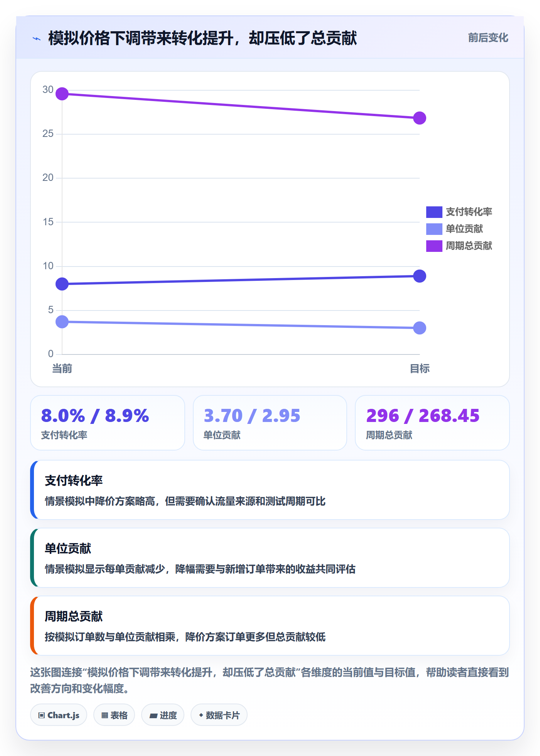Click the 前后变化 label in header
540x756 pixels.
[x=488, y=38]
